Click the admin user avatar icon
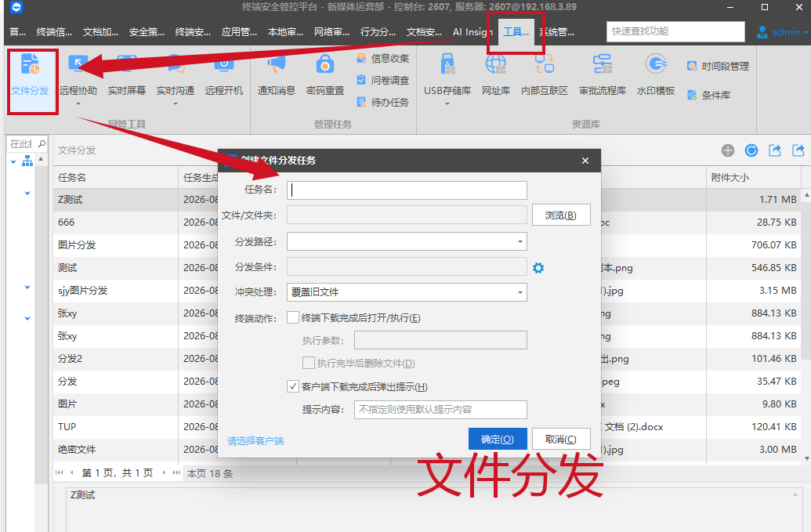 point(762,32)
